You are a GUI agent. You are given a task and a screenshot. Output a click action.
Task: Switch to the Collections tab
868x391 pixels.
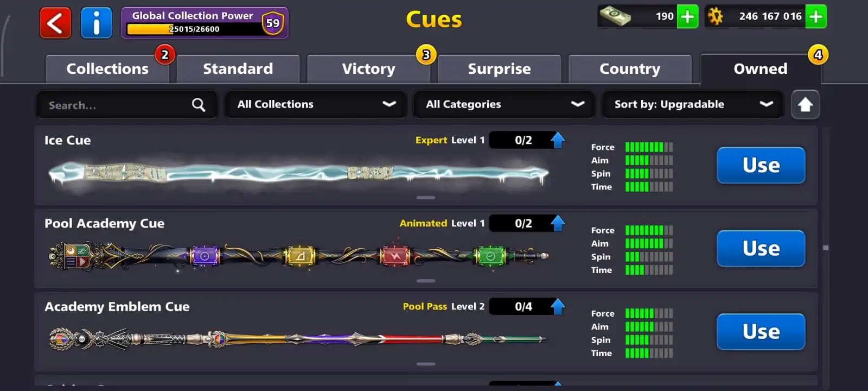107,69
